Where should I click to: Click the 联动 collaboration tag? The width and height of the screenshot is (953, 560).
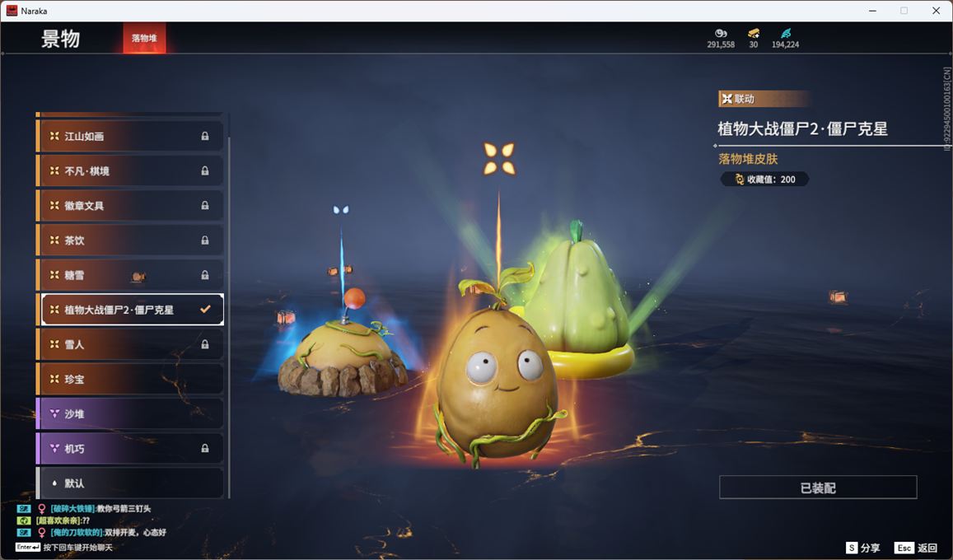[x=763, y=98]
